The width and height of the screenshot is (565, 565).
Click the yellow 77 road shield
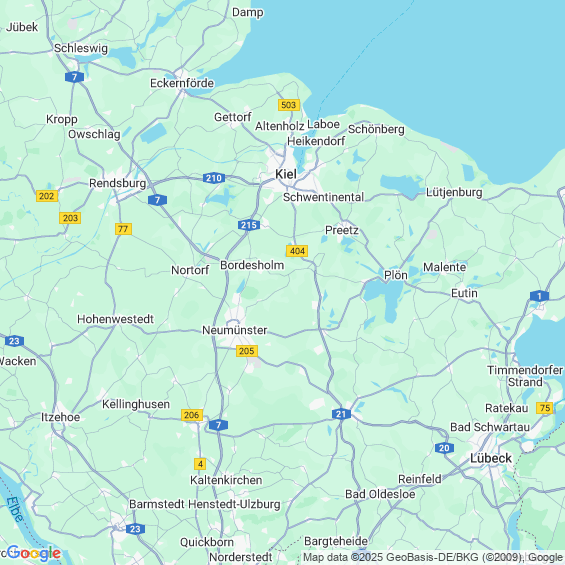(x=123, y=229)
